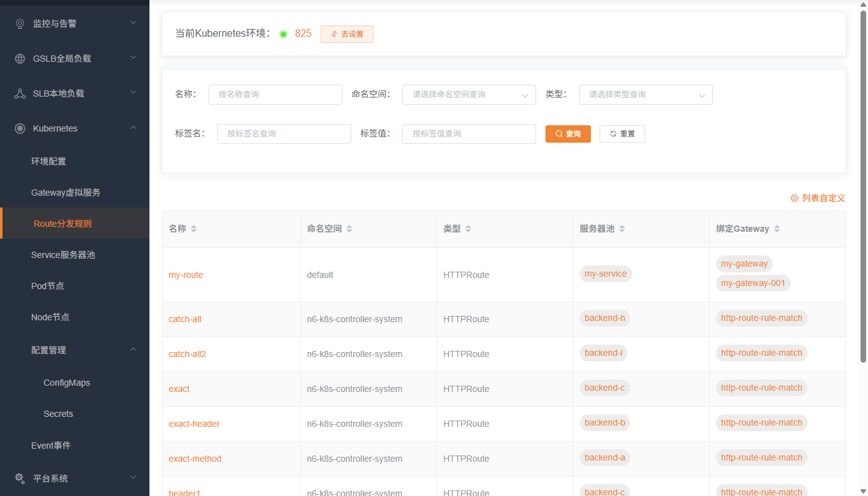Sort the server pool column
This screenshot has width=868, height=496.
pyautogui.click(x=621, y=229)
